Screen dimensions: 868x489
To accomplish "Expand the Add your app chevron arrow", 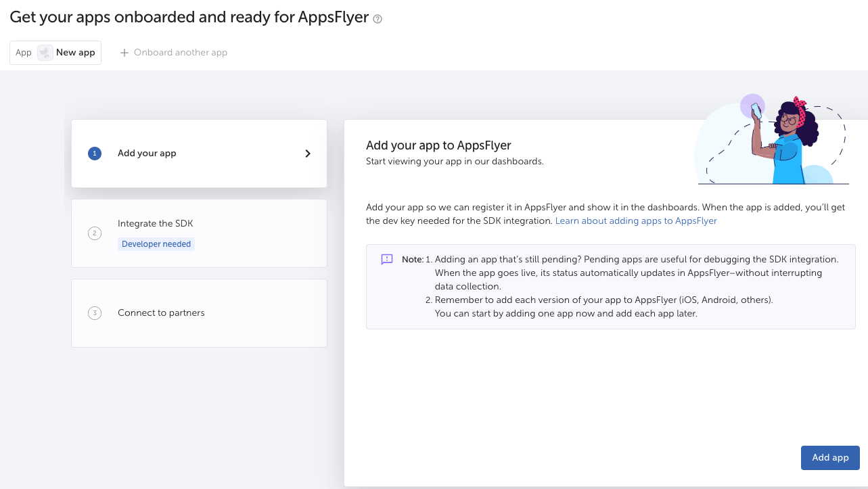I will pyautogui.click(x=308, y=154).
